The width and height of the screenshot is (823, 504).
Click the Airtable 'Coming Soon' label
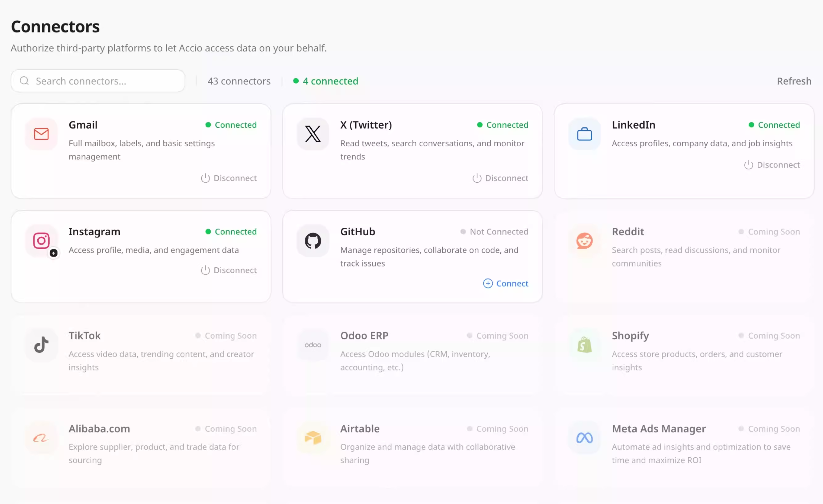498,429
